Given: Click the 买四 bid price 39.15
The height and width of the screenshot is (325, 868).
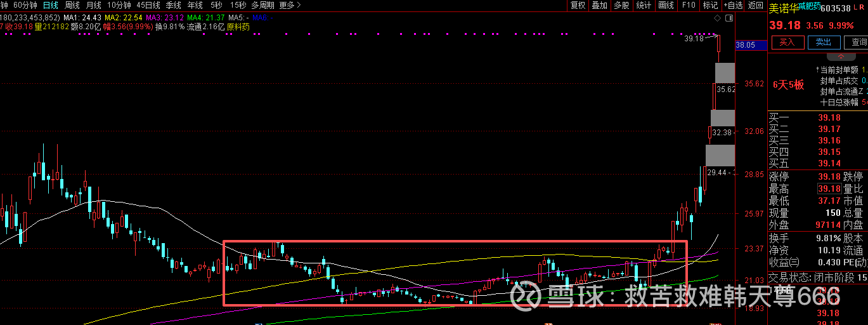Looking at the screenshot, I should (829, 152).
